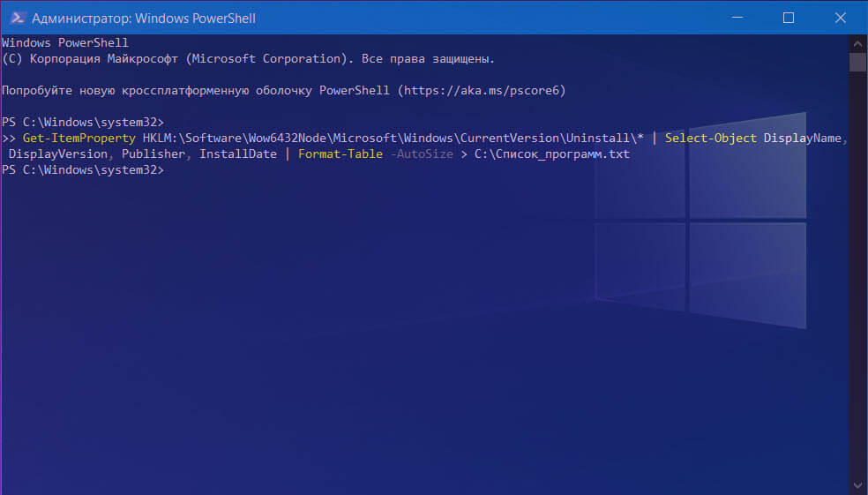Image resolution: width=868 pixels, height=495 pixels.
Task: Click the 'Get-ItemProperty' command text
Action: [x=79, y=138]
